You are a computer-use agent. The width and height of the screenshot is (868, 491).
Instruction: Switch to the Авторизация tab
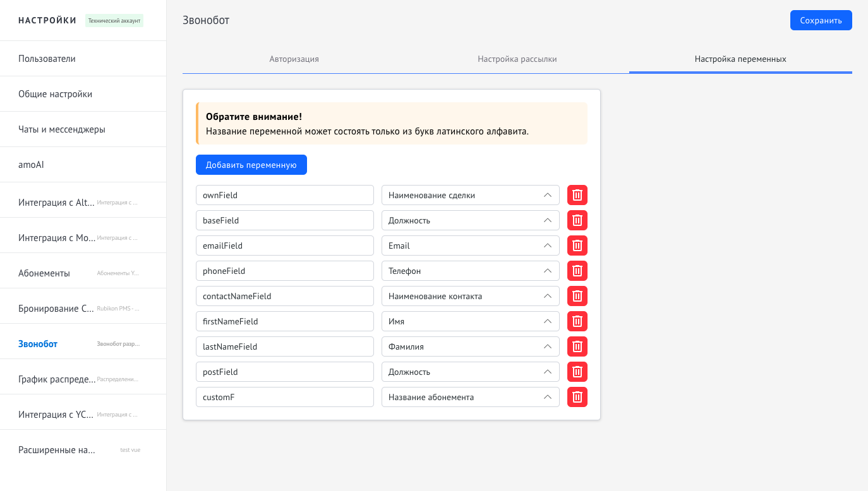click(294, 59)
